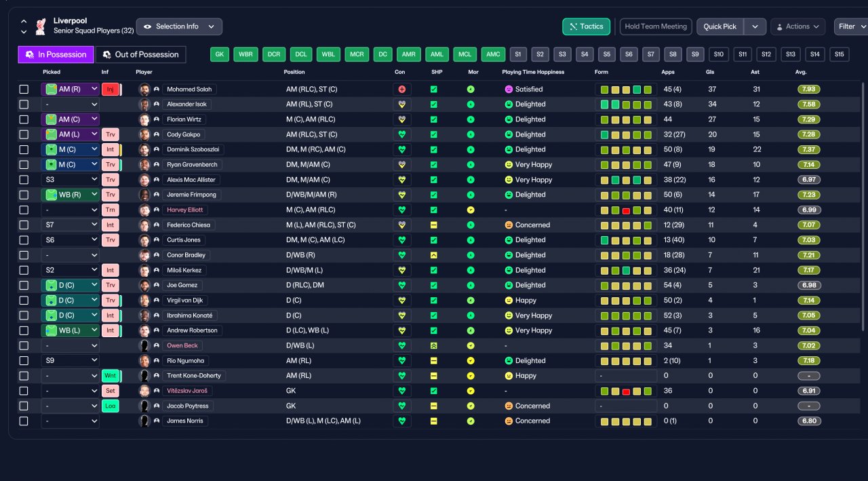Switch to the Out of Possession tab
The height and width of the screenshot is (481, 868).
tap(140, 54)
